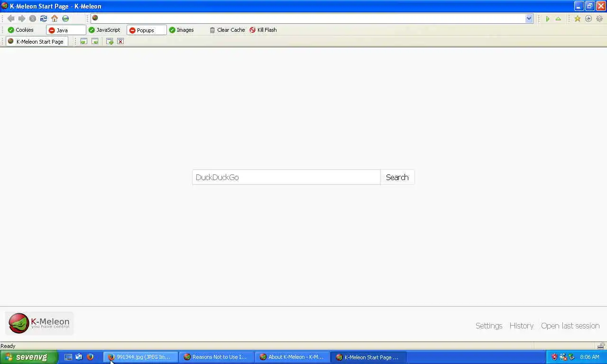Click into the URL address bar
Image resolution: width=607 pixels, height=364 pixels.
312,18
